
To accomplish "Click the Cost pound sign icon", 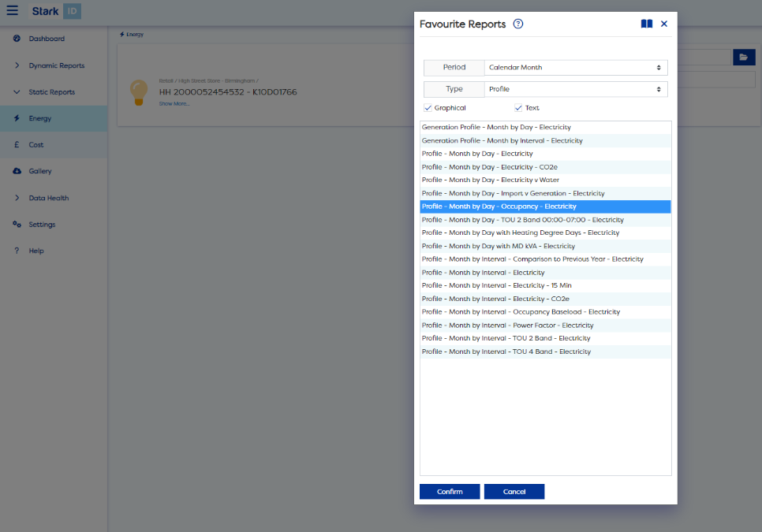I will pos(17,145).
